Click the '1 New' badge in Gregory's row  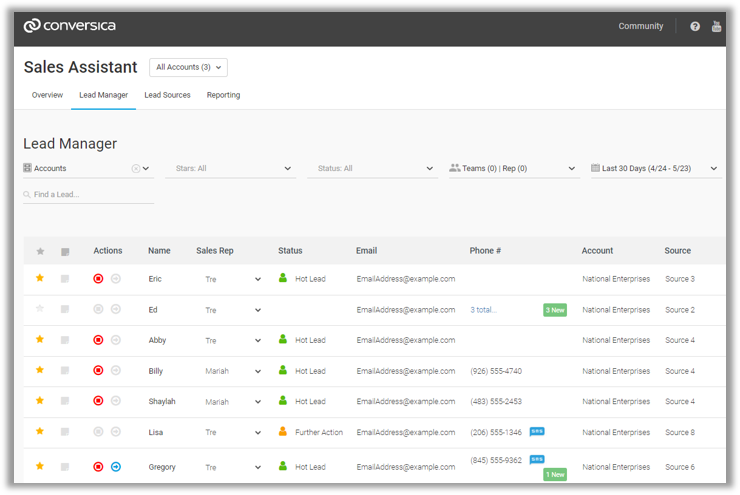click(x=555, y=474)
